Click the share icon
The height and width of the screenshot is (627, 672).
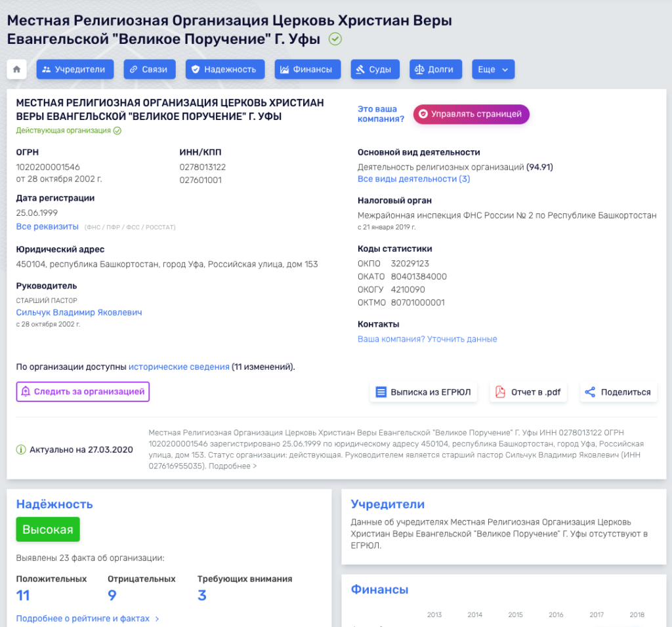coord(590,392)
